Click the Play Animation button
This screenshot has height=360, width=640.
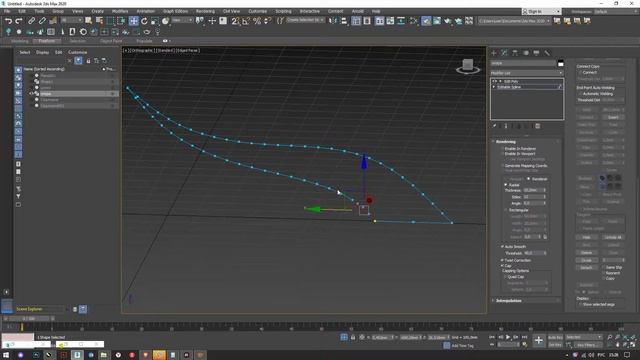pyautogui.click(x=508, y=337)
